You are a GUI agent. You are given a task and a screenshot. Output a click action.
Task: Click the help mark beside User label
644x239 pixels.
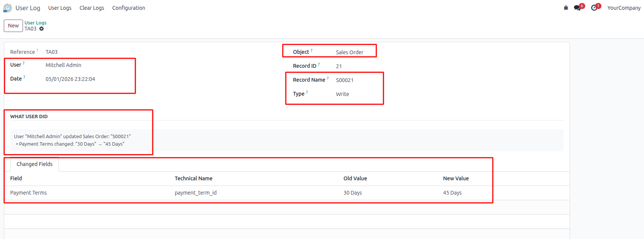(24, 63)
